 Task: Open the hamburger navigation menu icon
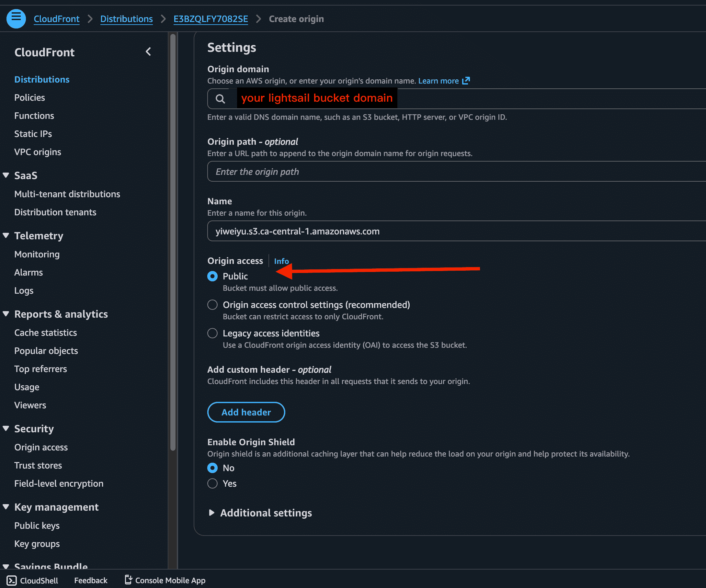[16, 18]
